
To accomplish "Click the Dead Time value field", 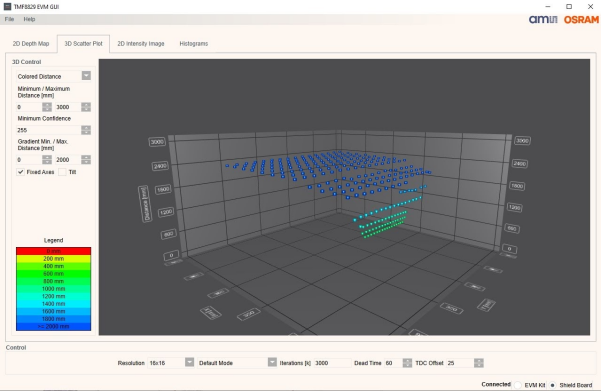I will pos(394,363).
